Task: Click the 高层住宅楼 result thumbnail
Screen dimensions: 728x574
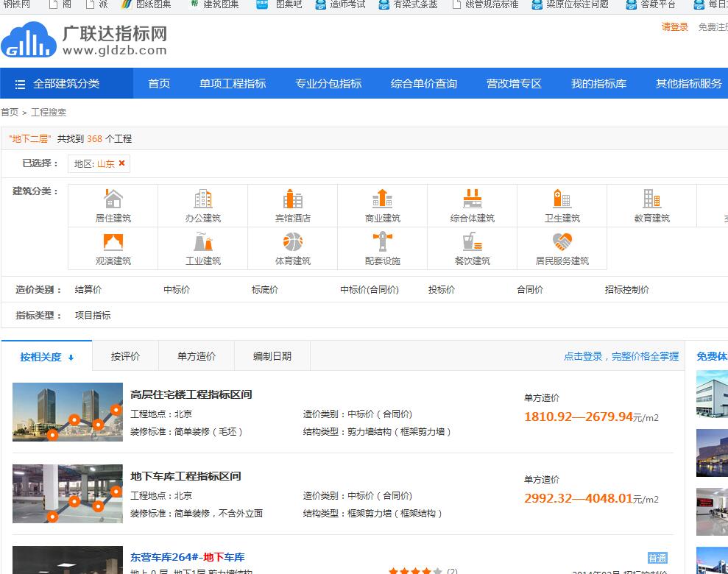Action: click(68, 412)
